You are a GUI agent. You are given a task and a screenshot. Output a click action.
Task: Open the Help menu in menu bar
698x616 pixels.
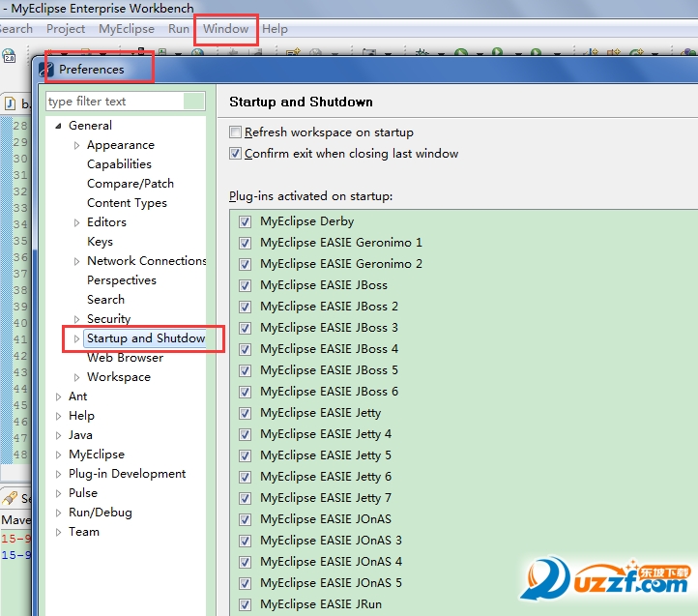[275, 29]
